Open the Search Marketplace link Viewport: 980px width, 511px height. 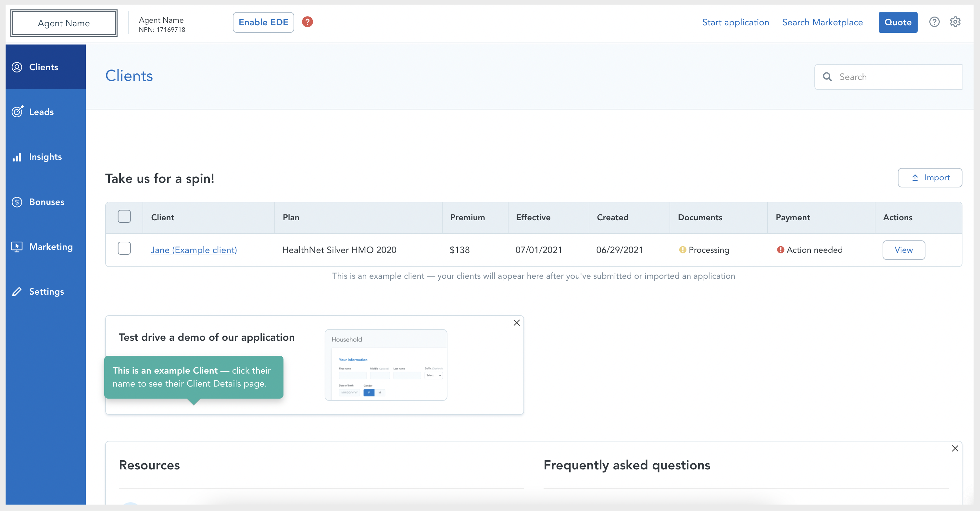coord(822,22)
